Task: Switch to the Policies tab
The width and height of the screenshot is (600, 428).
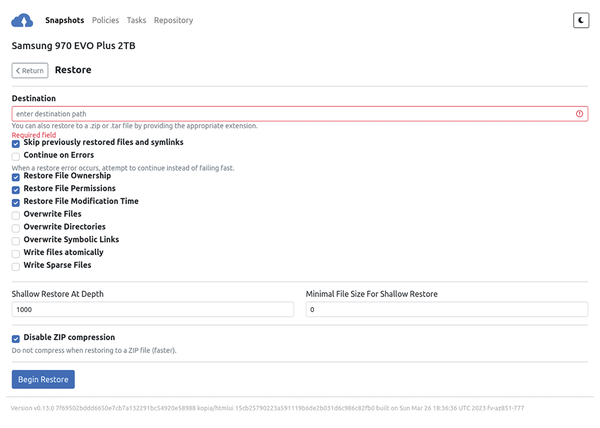Action: pos(106,20)
